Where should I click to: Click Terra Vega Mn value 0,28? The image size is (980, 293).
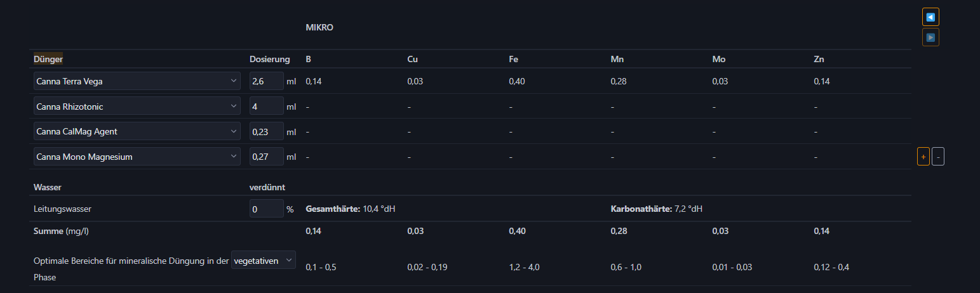(619, 81)
